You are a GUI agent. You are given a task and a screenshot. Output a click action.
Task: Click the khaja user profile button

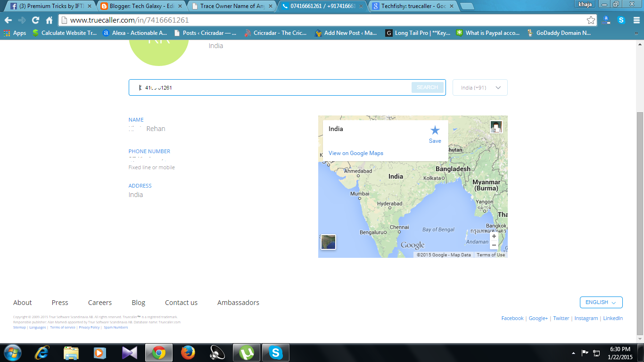pos(584,4)
